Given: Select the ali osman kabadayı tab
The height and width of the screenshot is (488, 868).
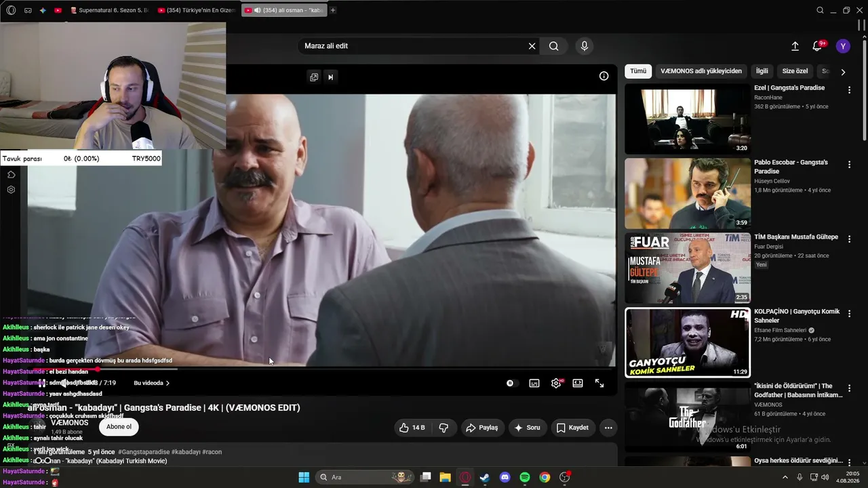Looking at the screenshot, I should tap(283, 10).
